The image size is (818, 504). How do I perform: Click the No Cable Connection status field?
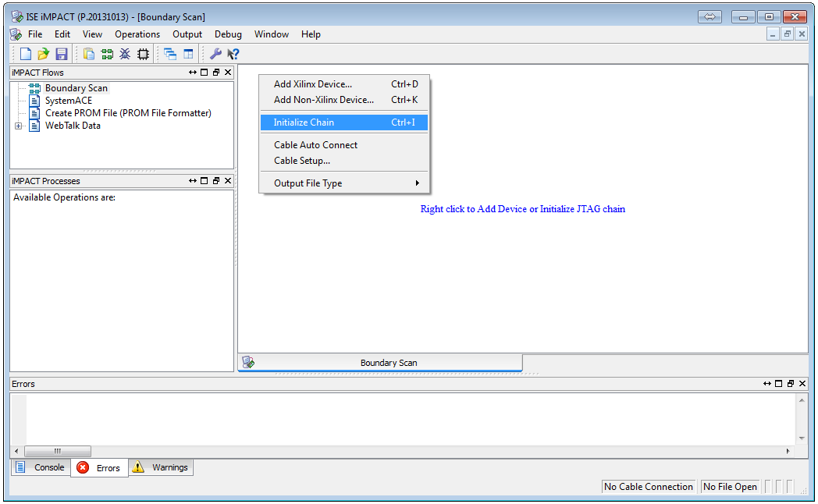click(x=649, y=486)
